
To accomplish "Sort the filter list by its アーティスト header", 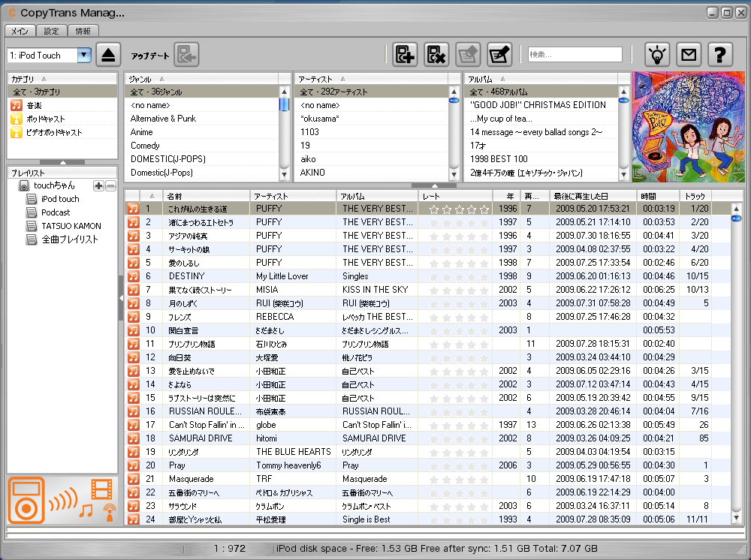I will (371, 79).
